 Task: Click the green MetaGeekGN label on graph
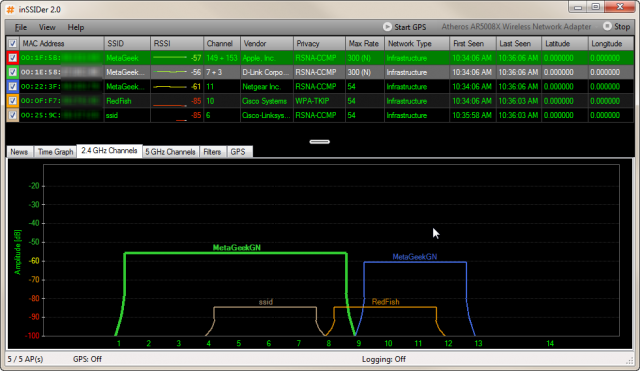coord(236,247)
